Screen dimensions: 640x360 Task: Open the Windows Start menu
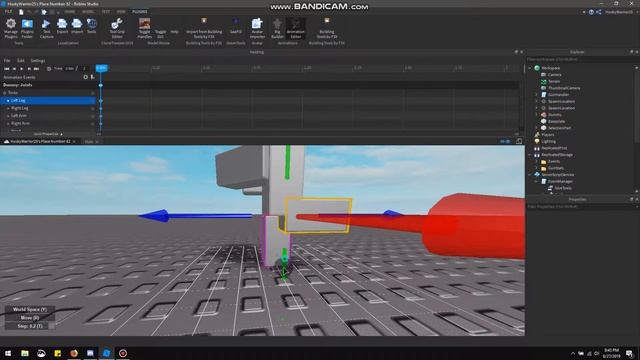coord(8,353)
